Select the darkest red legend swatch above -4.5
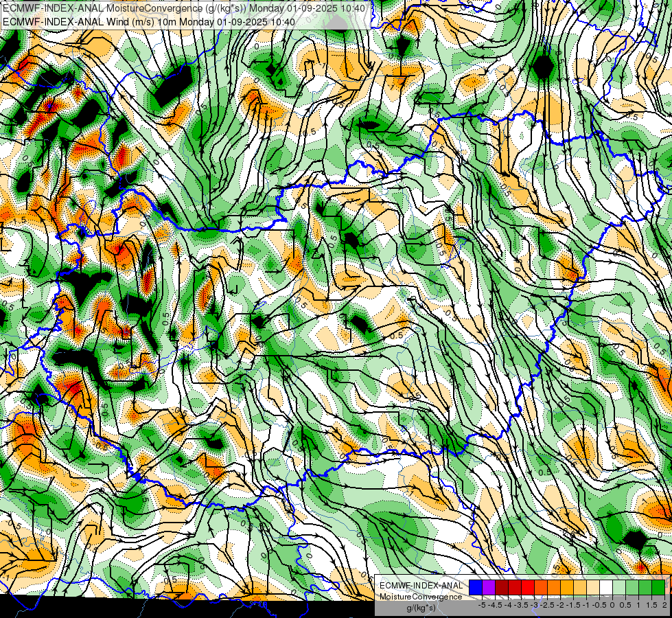Image resolution: width=672 pixels, height=618 pixels. 502,588
